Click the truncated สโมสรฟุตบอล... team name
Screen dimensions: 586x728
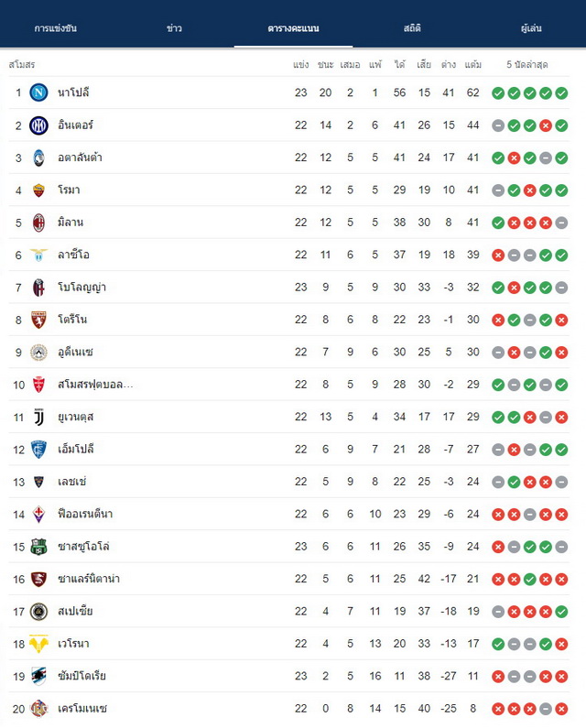pos(95,385)
